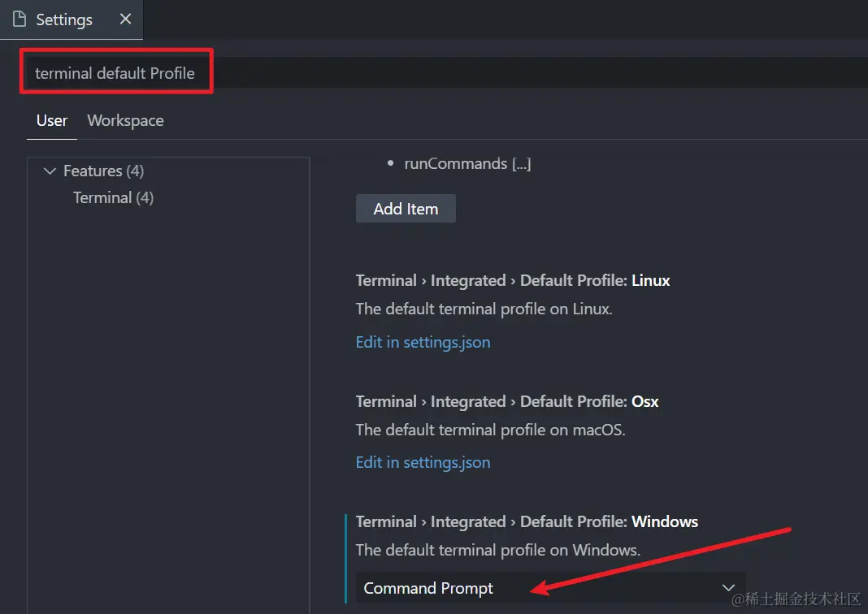868x614 pixels.
Task: Open Edit in settings.json for macOS profile
Action: [423, 462]
